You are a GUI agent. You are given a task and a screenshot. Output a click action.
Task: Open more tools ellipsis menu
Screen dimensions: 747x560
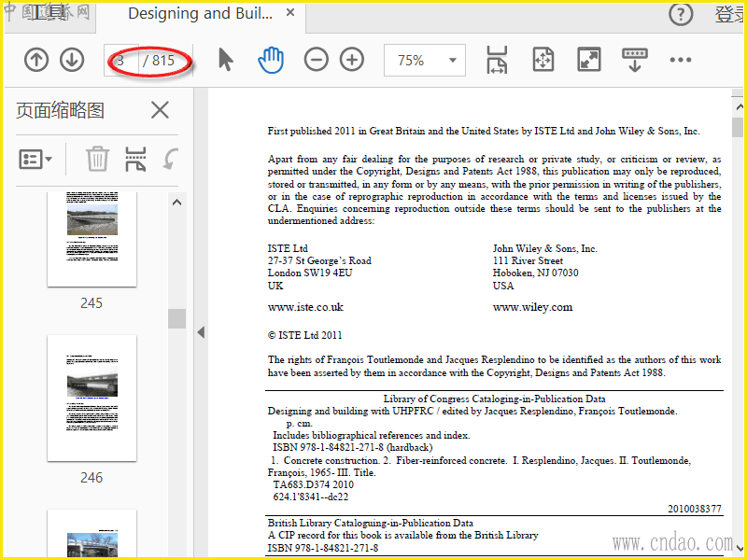[x=680, y=61]
